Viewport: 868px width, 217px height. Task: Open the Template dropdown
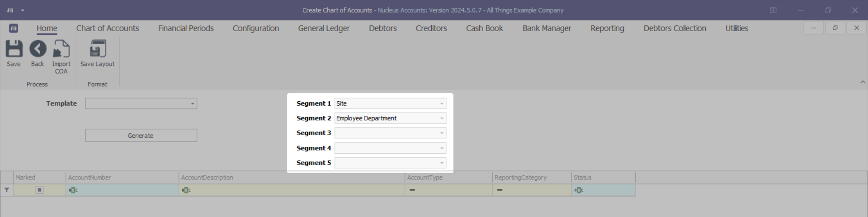(193, 104)
